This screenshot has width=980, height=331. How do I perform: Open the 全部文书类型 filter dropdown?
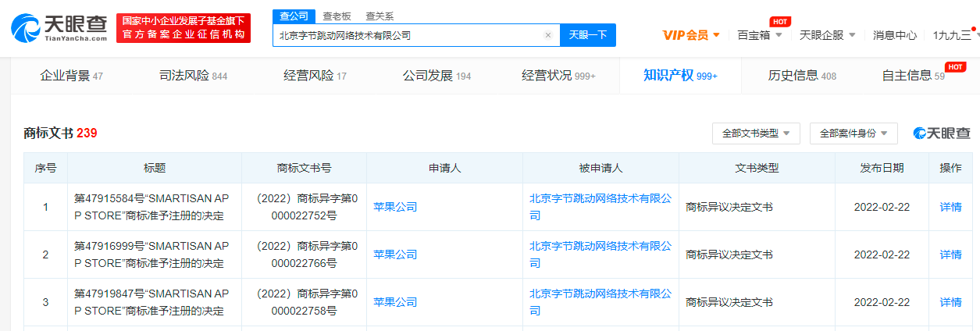pos(756,133)
